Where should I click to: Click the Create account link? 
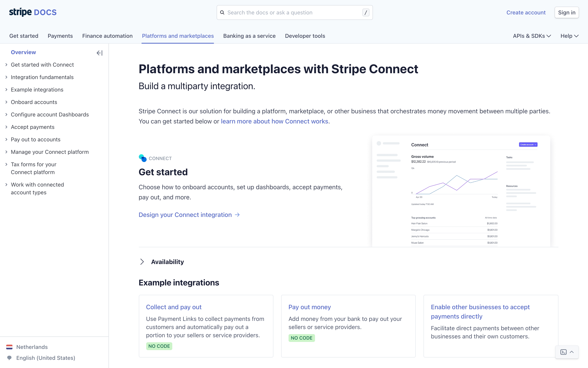[x=526, y=12]
